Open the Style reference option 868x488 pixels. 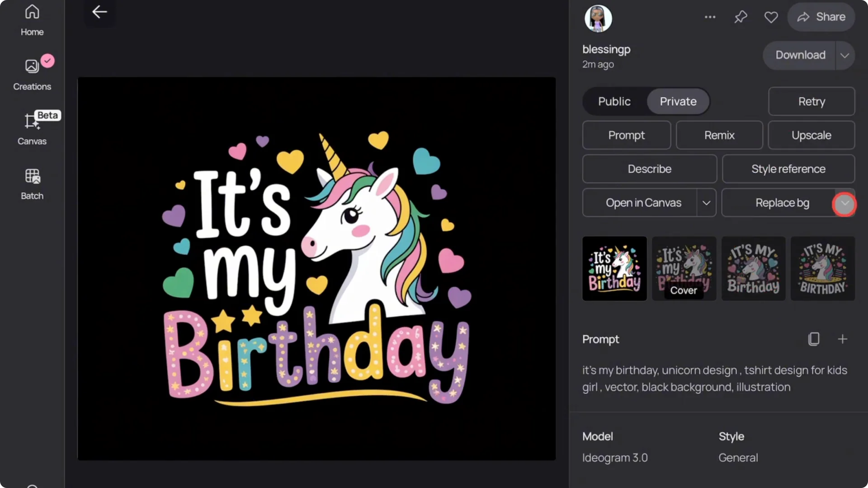click(x=788, y=169)
